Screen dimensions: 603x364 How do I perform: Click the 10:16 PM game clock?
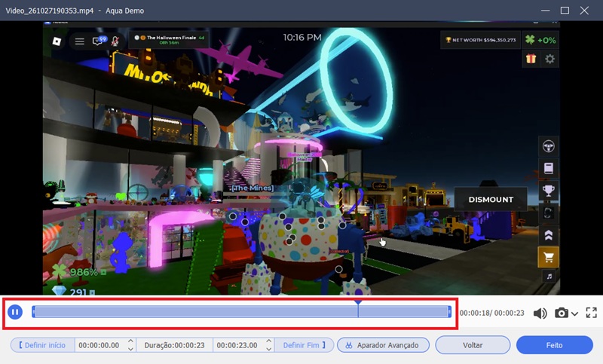pos(302,37)
